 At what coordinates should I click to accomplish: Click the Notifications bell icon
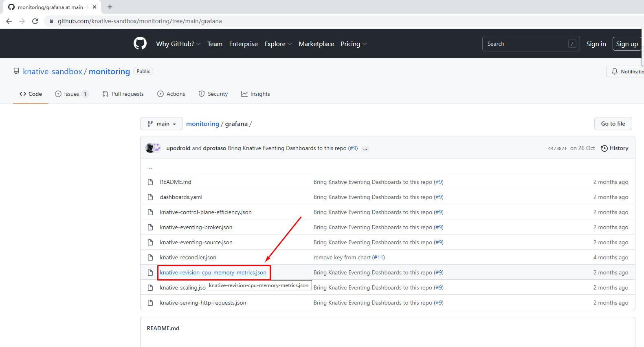(615, 71)
